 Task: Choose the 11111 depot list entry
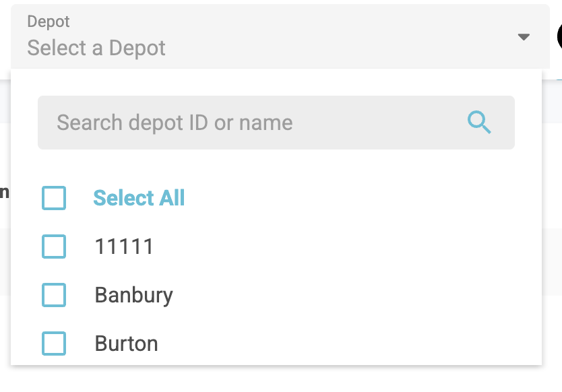coord(124,247)
